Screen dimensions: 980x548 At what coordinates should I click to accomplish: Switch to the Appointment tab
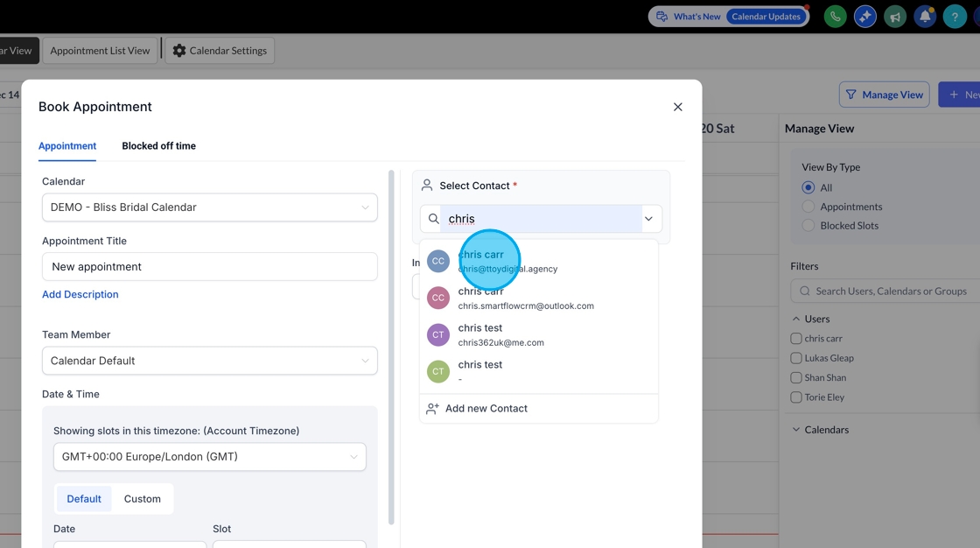(67, 146)
